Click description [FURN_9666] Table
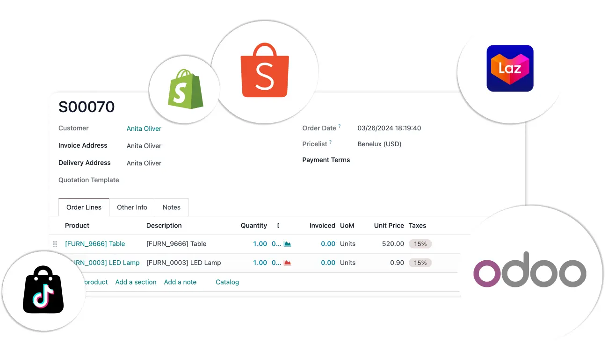Viewport: 608px width, 364px height. pos(176,244)
